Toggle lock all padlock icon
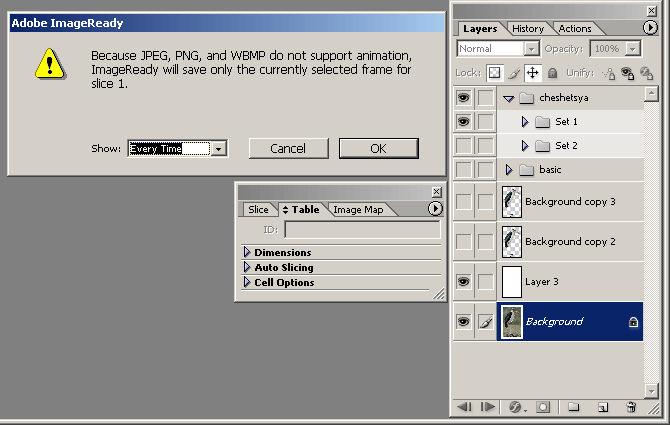The image size is (670, 425). [x=552, y=73]
